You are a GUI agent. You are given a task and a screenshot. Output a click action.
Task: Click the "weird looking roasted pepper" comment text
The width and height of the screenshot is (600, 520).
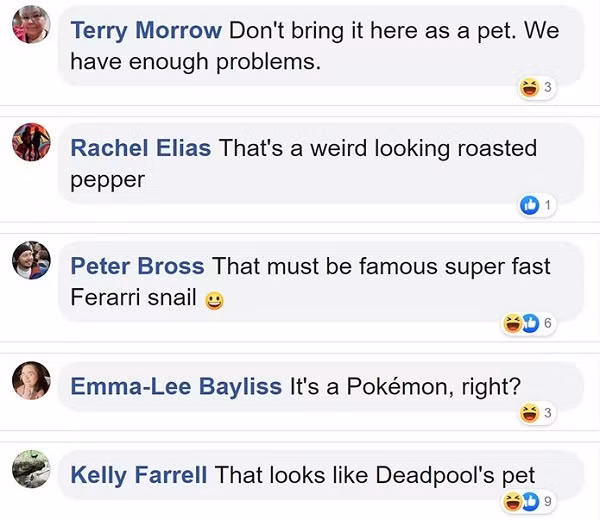[378, 149]
